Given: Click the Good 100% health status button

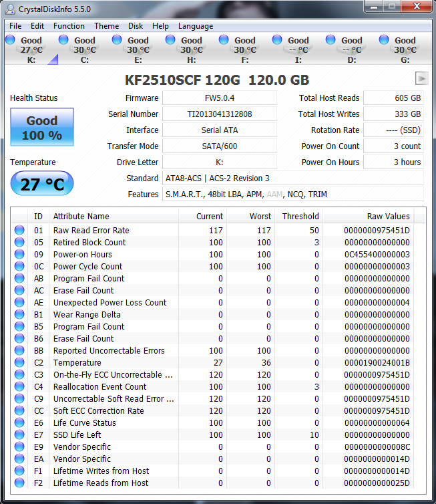Looking at the screenshot, I should click(x=42, y=128).
